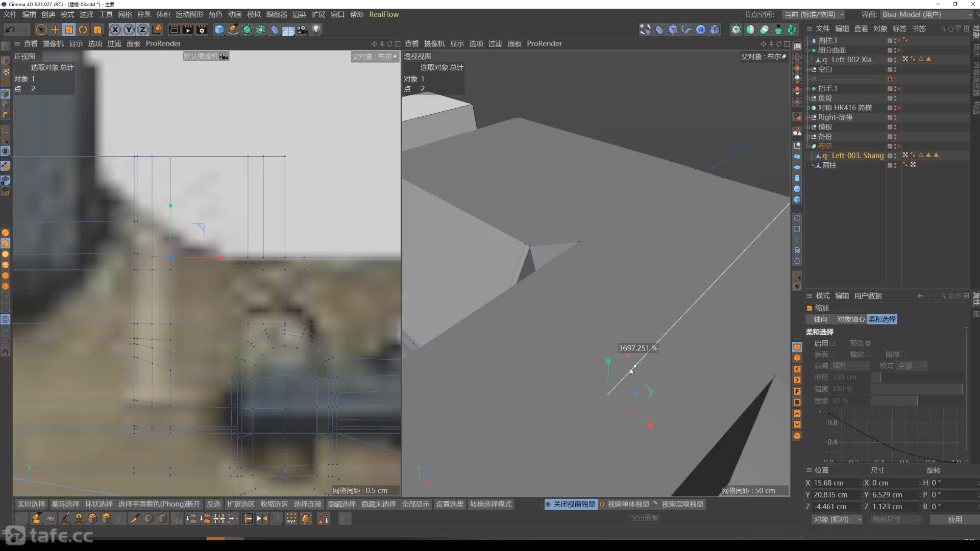
Task: Open the camera objects icon
Action: click(303, 30)
